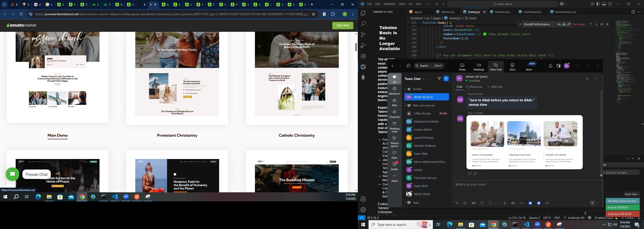644x229 pixels.
Task: Search within ahsan ali chat
Action: (587, 79)
